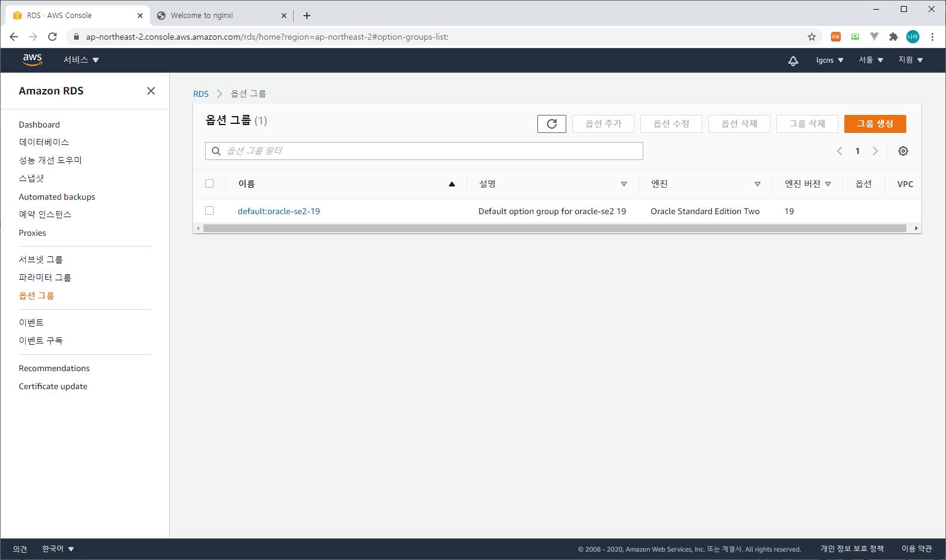This screenshot has width=946, height=560.
Task: Click 옵션 추가 button
Action: 604,124
